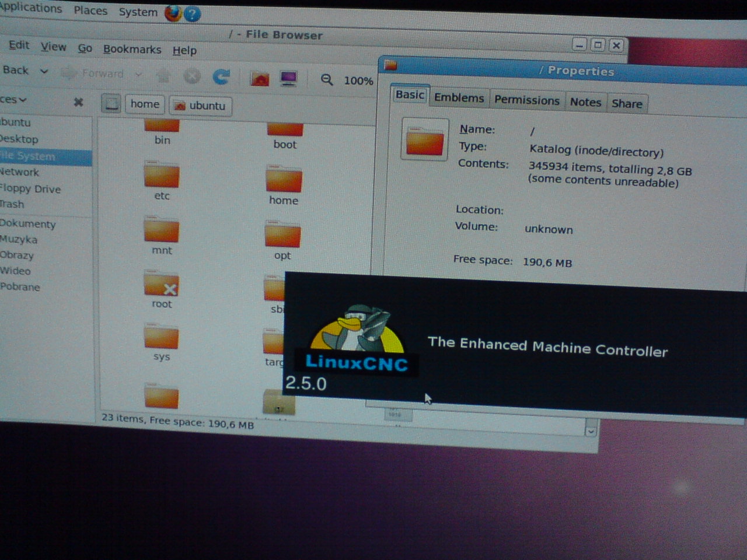This screenshot has width=747, height=560.
Task: Click the 100% zoom level button
Action: coord(358,81)
